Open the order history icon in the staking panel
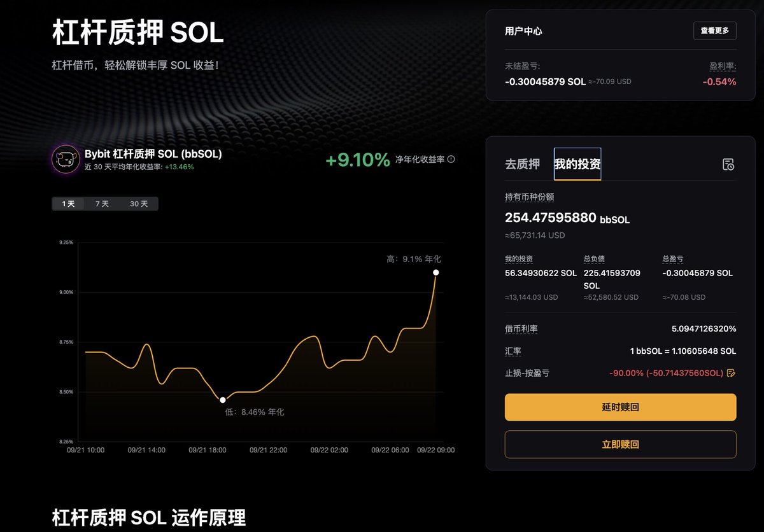764x532 pixels. 729,164
